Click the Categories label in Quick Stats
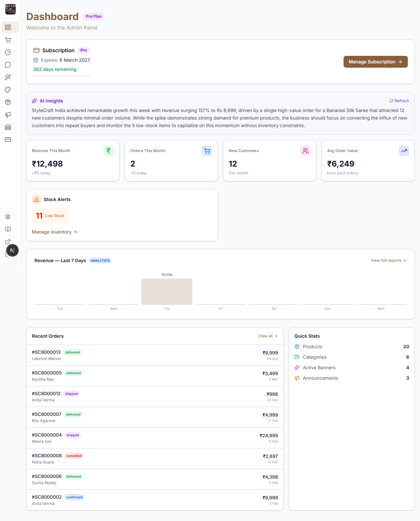This screenshot has height=521, width=420. pos(315,357)
